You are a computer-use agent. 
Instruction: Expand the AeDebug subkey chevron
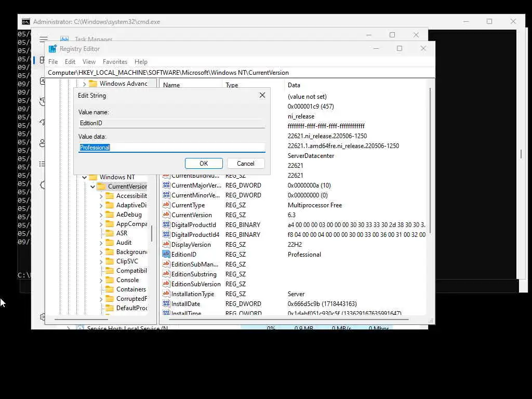(101, 215)
